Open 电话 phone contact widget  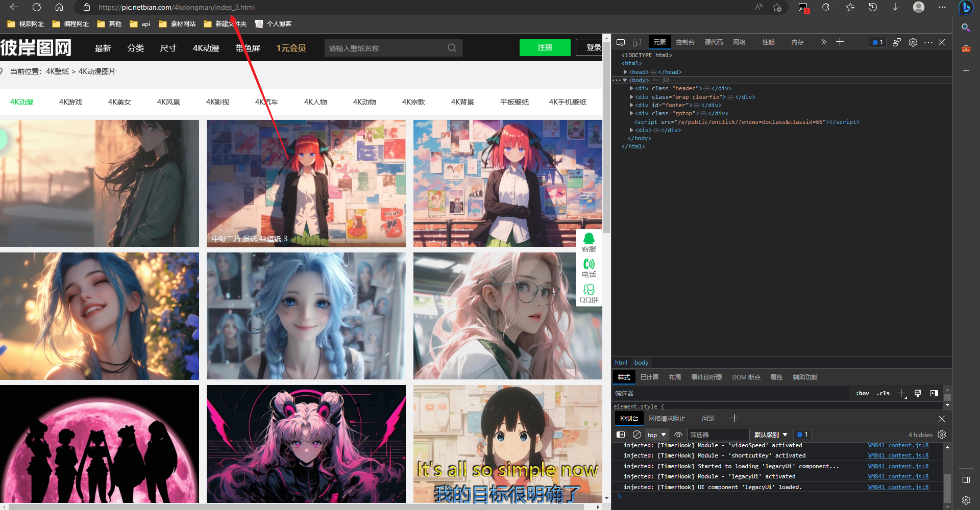coord(589,268)
